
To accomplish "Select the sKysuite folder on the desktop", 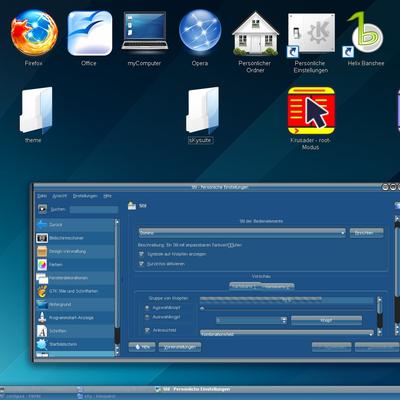I will (202, 110).
